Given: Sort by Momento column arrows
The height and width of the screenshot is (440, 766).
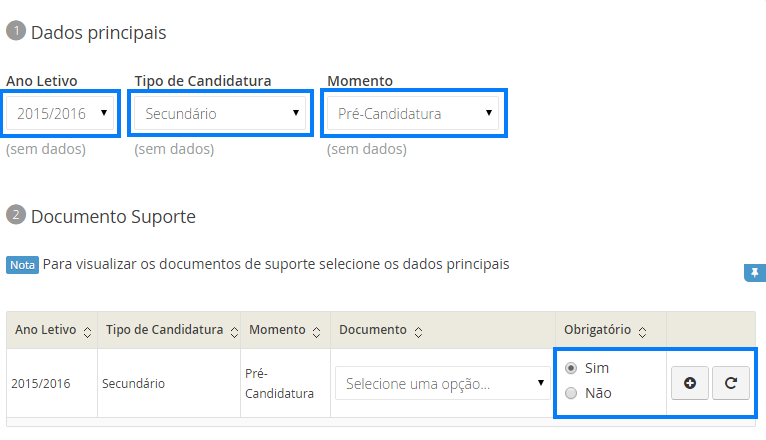Looking at the screenshot, I should coord(317,331).
